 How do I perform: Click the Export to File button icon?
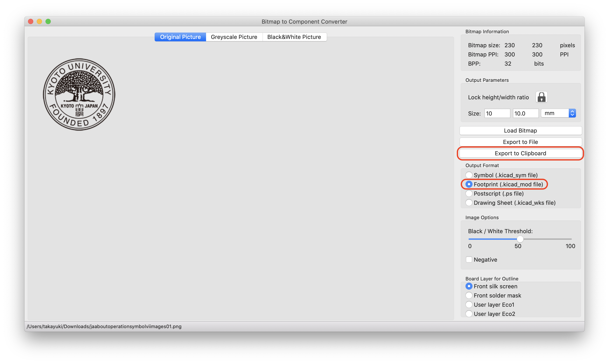tap(520, 142)
